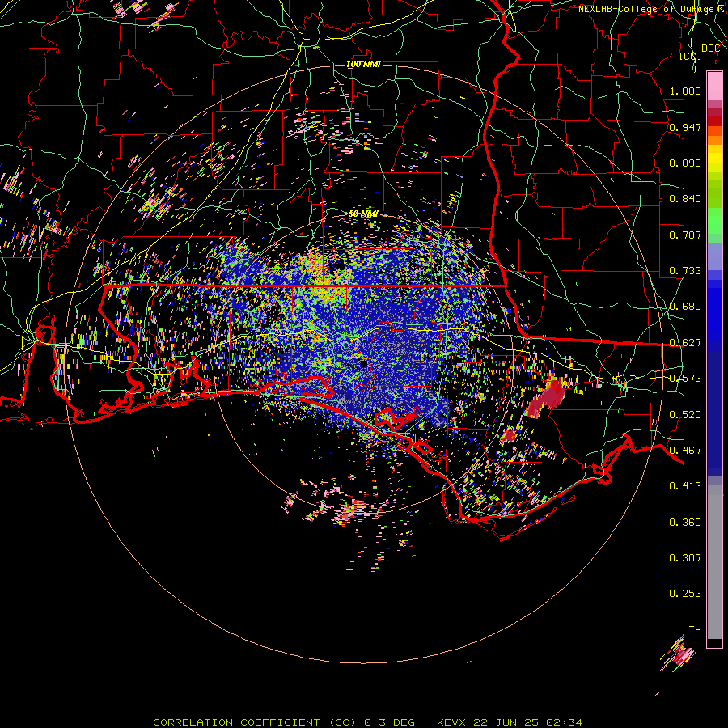This screenshot has width=728, height=728.
Task: Click the 0.573 scale value
Action: (685, 379)
